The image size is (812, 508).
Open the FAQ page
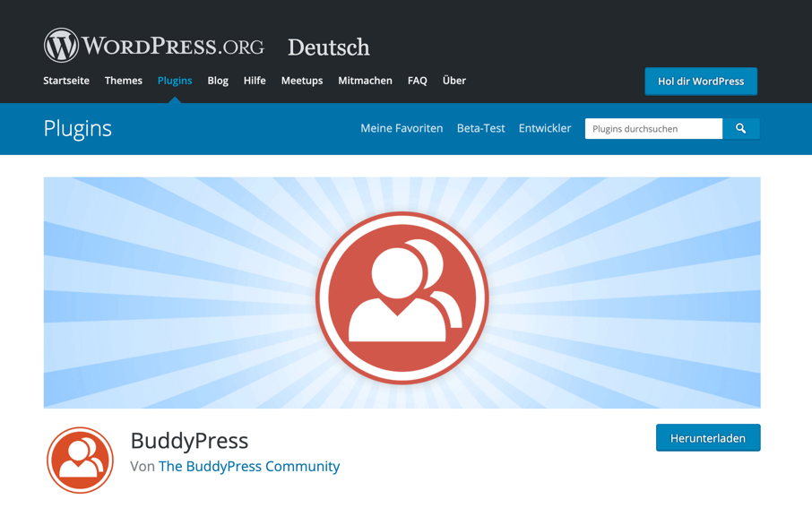[418, 81]
